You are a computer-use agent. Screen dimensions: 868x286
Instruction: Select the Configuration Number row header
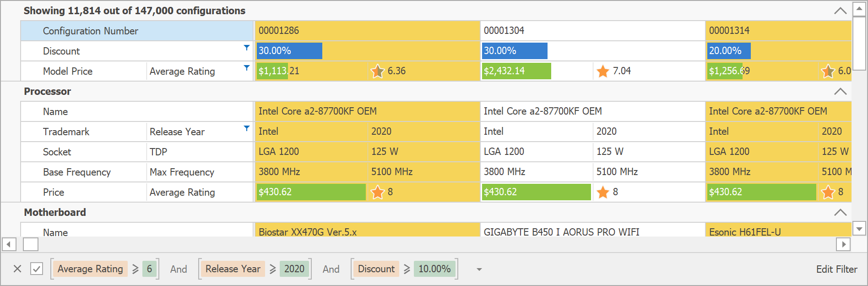pyautogui.click(x=137, y=31)
